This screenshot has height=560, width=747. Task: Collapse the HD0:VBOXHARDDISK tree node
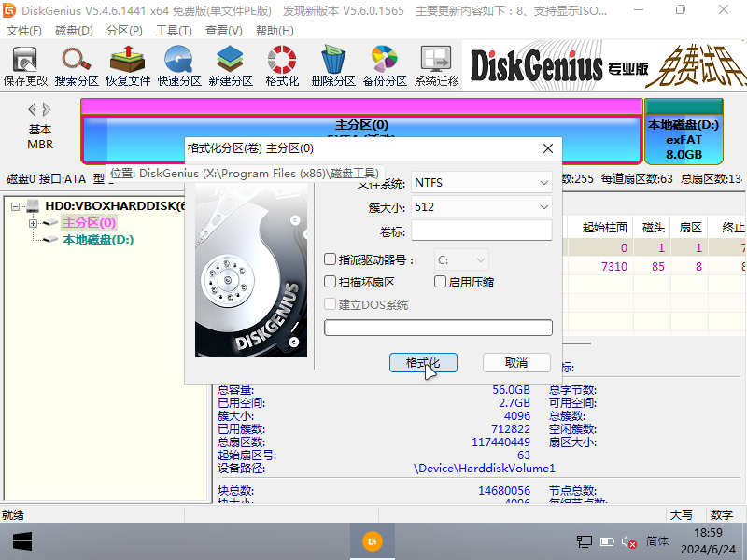pos(15,206)
